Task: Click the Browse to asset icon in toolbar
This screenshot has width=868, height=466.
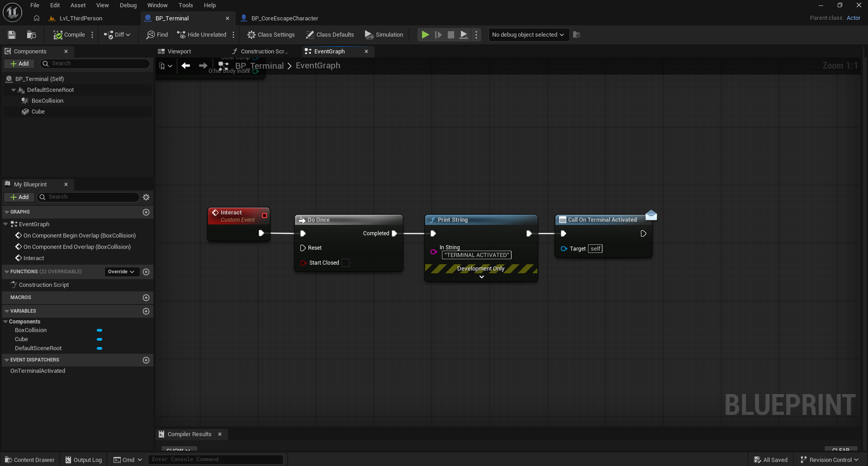Action: 32,35
